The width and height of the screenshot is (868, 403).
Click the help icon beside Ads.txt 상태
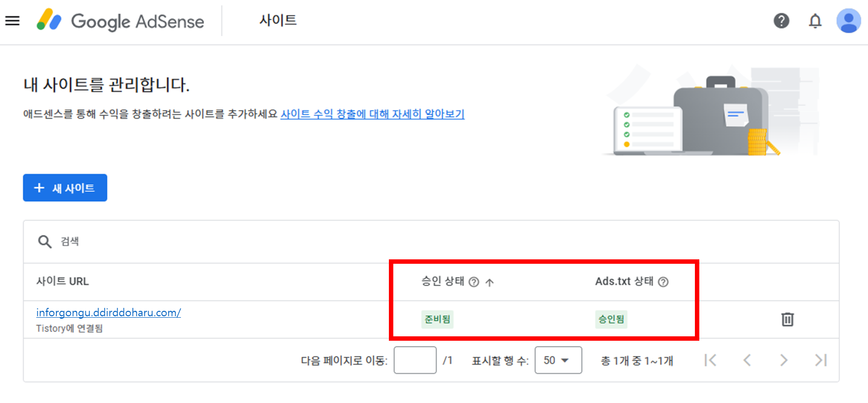click(x=664, y=281)
